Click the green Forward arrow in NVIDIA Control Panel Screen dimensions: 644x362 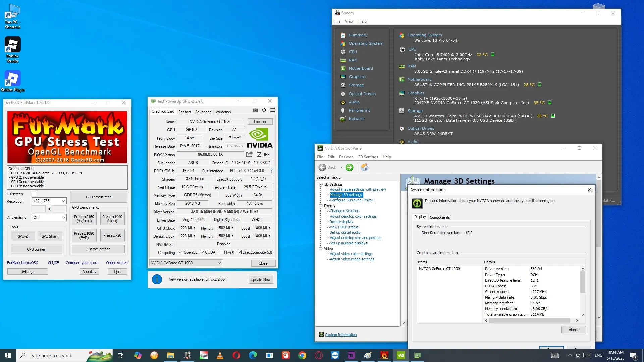coord(350,167)
